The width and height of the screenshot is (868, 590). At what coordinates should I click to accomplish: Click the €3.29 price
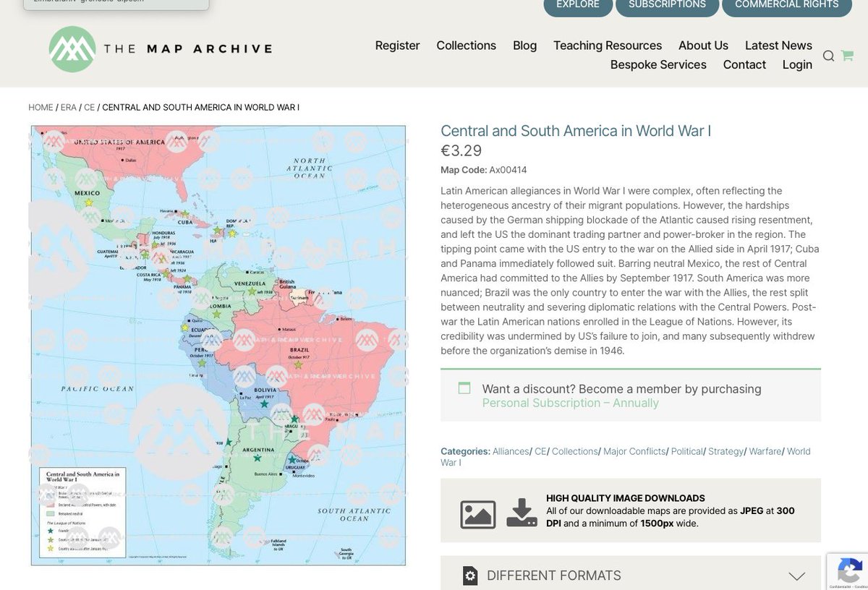tap(461, 150)
